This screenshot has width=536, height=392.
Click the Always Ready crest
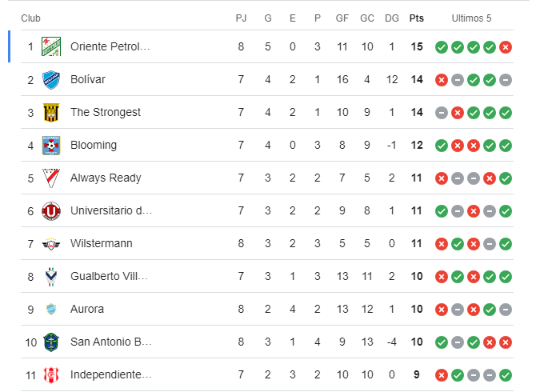point(51,178)
